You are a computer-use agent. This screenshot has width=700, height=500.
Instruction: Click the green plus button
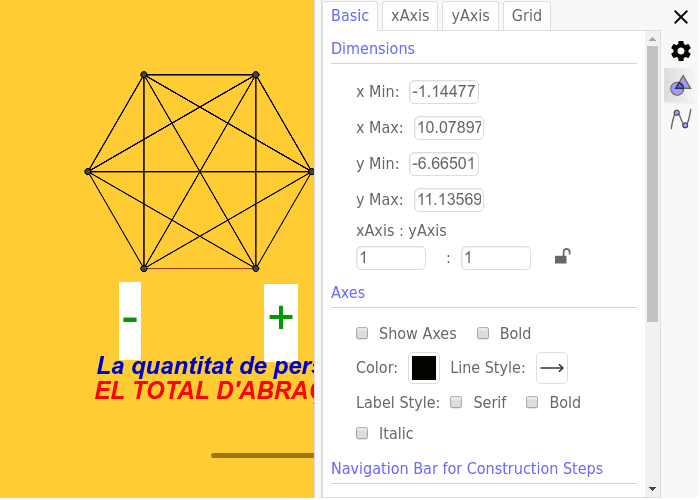(x=281, y=322)
